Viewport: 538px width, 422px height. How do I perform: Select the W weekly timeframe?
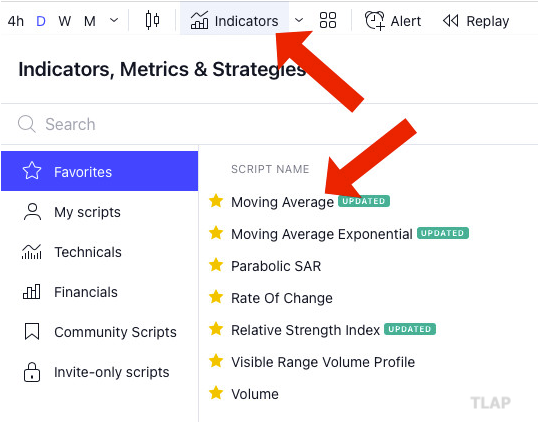[65, 21]
